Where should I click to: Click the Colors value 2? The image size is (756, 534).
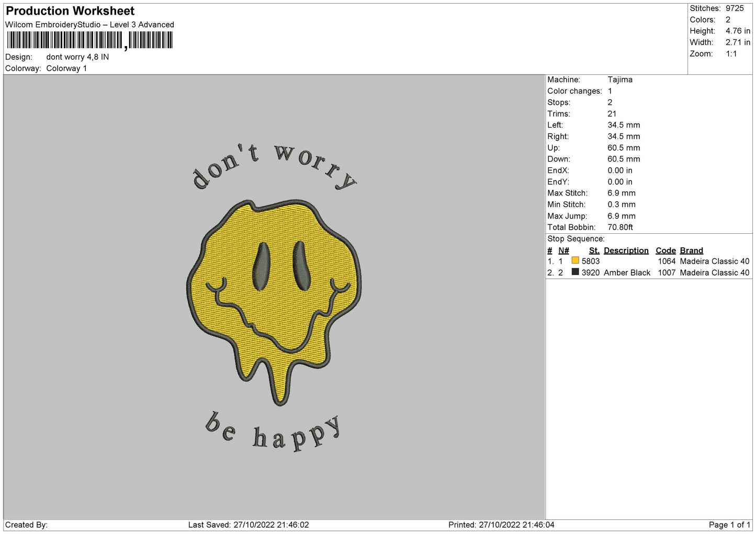pyautogui.click(x=728, y=20)
